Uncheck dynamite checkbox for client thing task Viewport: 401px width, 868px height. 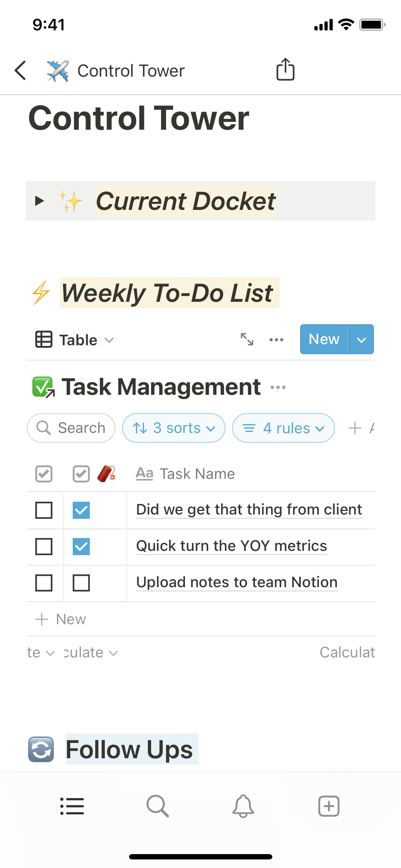81,510
